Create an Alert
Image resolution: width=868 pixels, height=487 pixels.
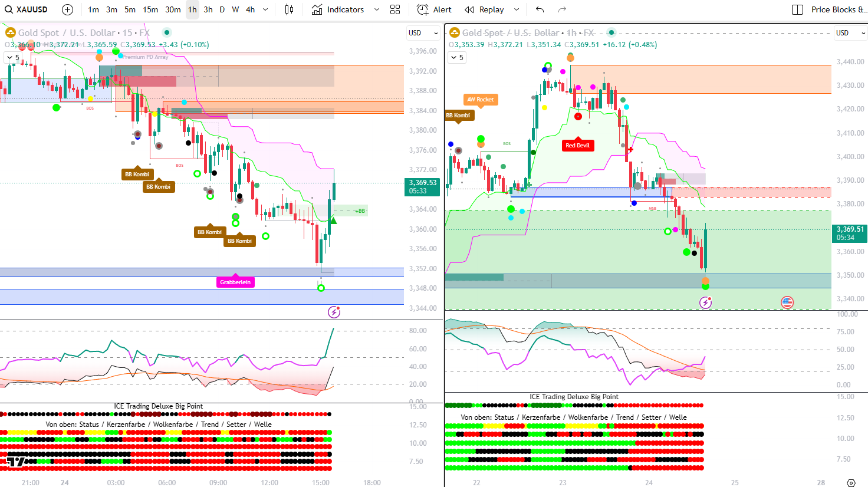tap(434, 9)
